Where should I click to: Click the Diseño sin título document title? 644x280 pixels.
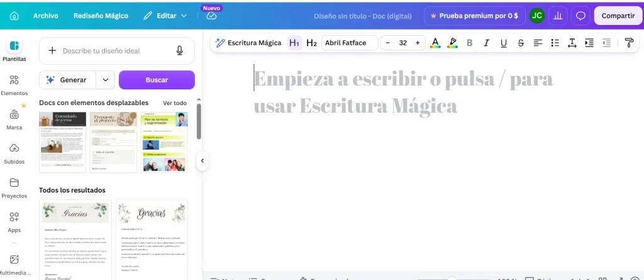[363, 16]
